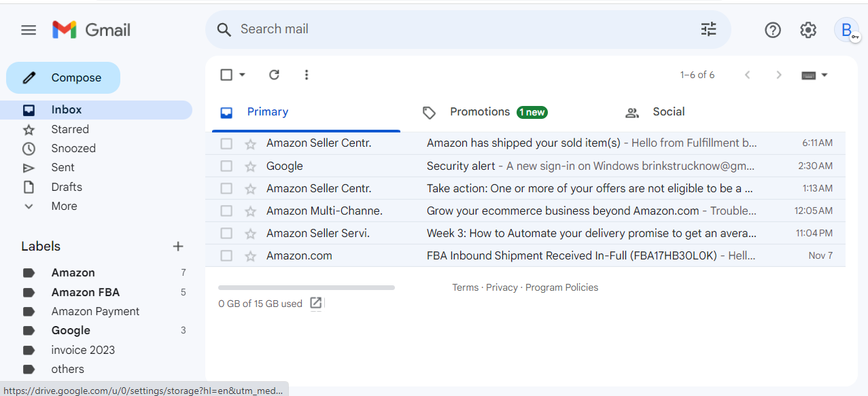Image resolution: width=868 pixels, height=396 pixels.
Task: Check the select-all messages checkbox
Action: click(x=226, y=75)
